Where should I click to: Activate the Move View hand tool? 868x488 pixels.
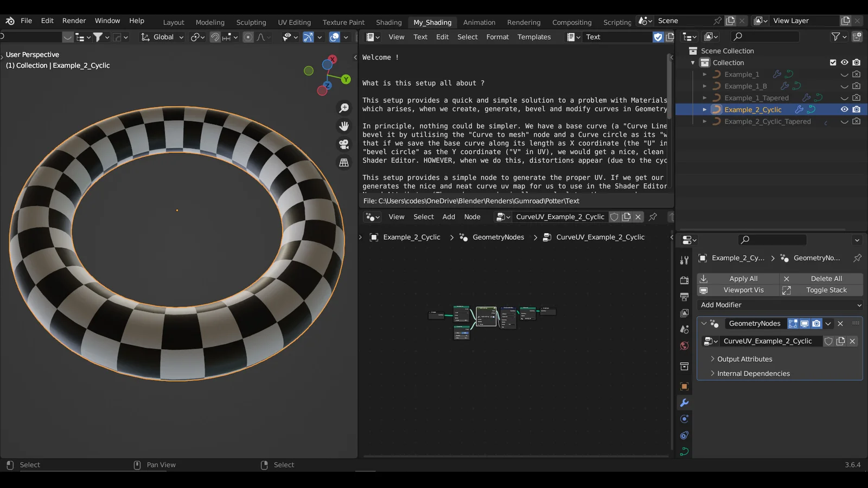344,126
